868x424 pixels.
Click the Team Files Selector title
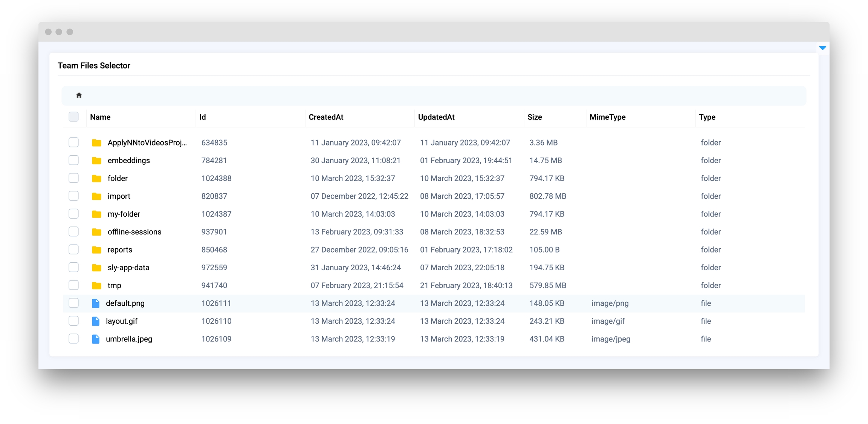[94, 66]
